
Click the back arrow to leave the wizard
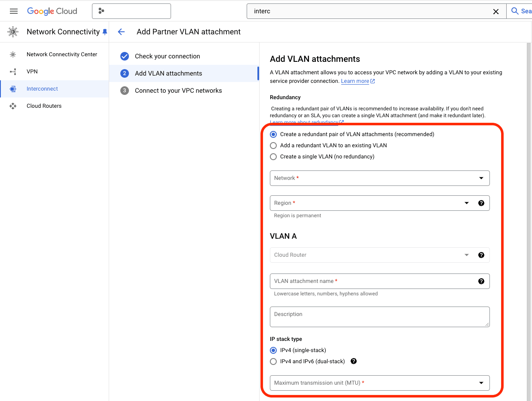tap(121, 31)
